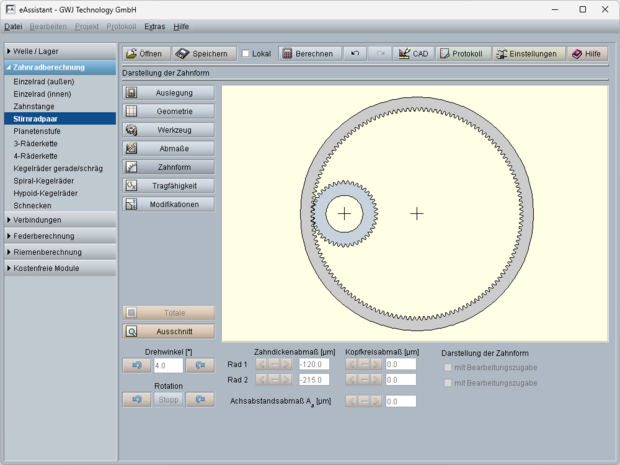This screenshot has height=465, width=620.
Task: Click the Drehwinkel angle input field
Action: coord(167,366)
